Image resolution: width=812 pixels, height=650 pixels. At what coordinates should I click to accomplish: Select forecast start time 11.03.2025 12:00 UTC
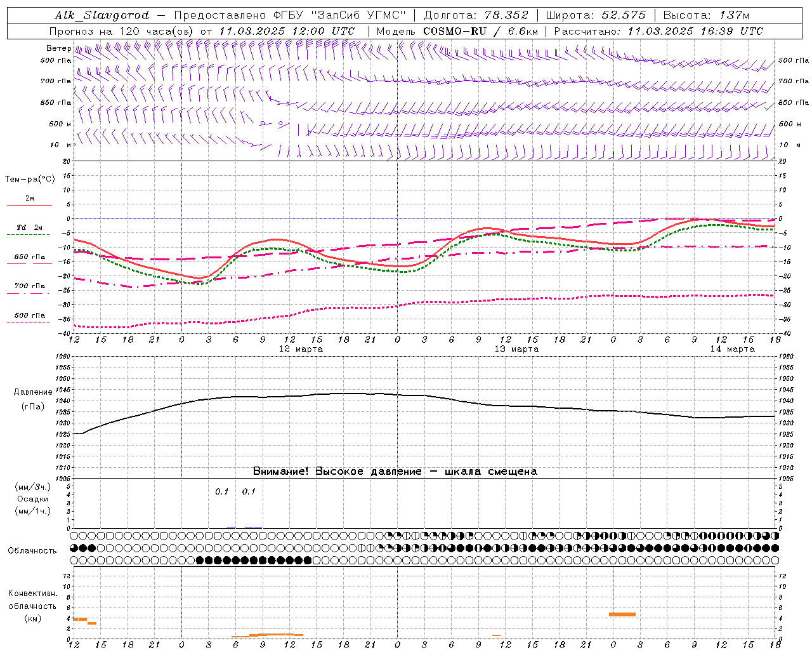(x=287, y=31)
